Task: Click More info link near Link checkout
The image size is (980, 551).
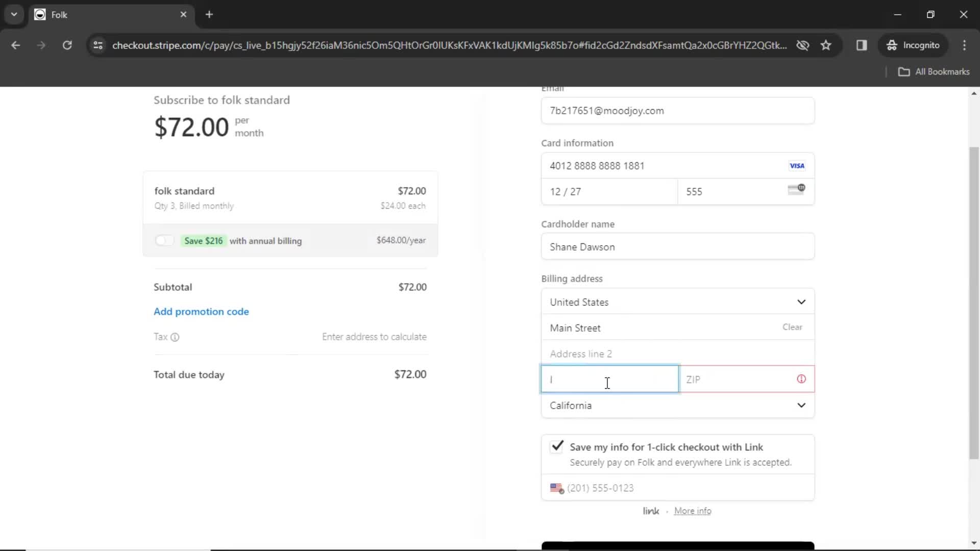Action: pos(693,511)
